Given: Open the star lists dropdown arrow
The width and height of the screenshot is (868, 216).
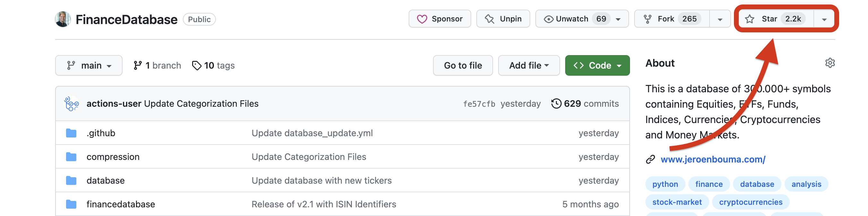Looking at the screenshot, I should click(824, 19).
